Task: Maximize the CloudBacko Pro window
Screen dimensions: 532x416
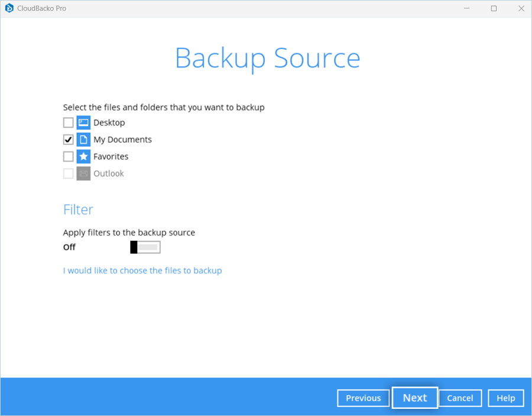Action: coord(494,8)
